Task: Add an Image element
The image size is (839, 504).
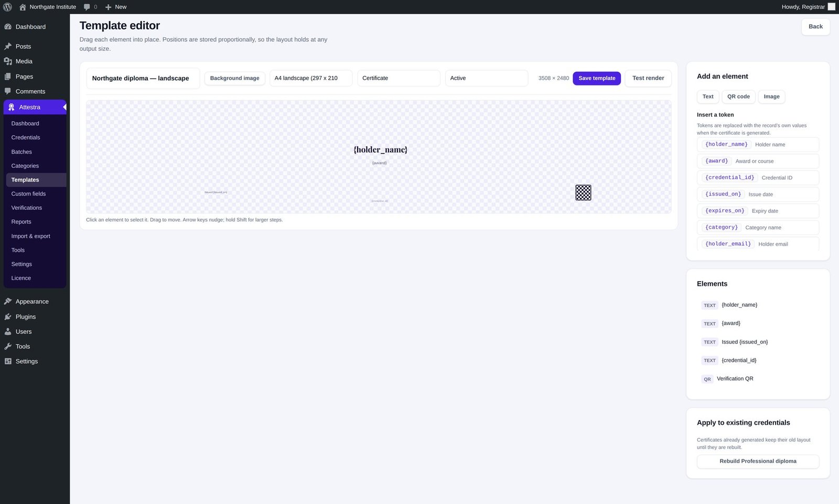Action: click(771, 96)
